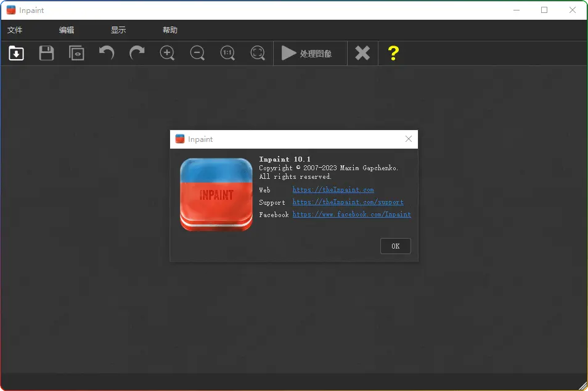Zoom out with the magnifier minus icon
Screen dimensions: 588x391
197,54
